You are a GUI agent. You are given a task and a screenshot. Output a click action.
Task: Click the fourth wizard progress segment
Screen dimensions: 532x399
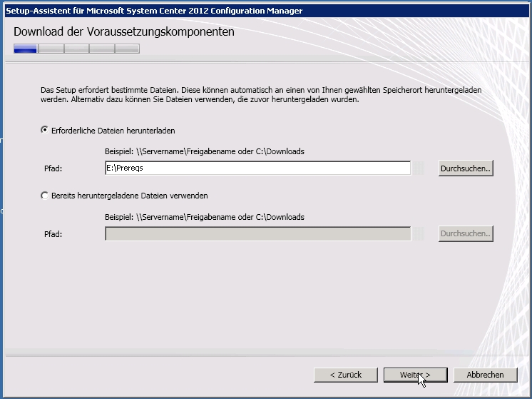coord(101,49)
